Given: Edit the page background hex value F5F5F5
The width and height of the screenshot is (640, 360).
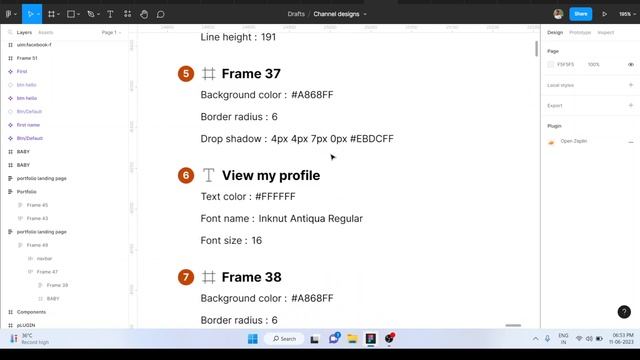Looking at the screenshot, I should coord(565,64).
